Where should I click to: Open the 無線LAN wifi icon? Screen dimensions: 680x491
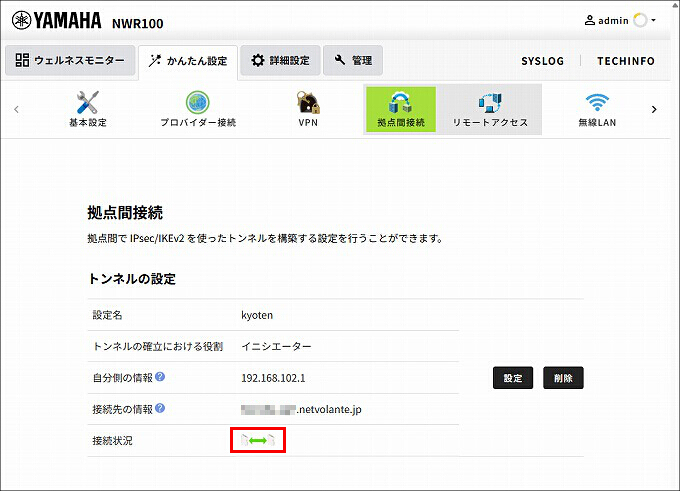[x=597, y=103]
